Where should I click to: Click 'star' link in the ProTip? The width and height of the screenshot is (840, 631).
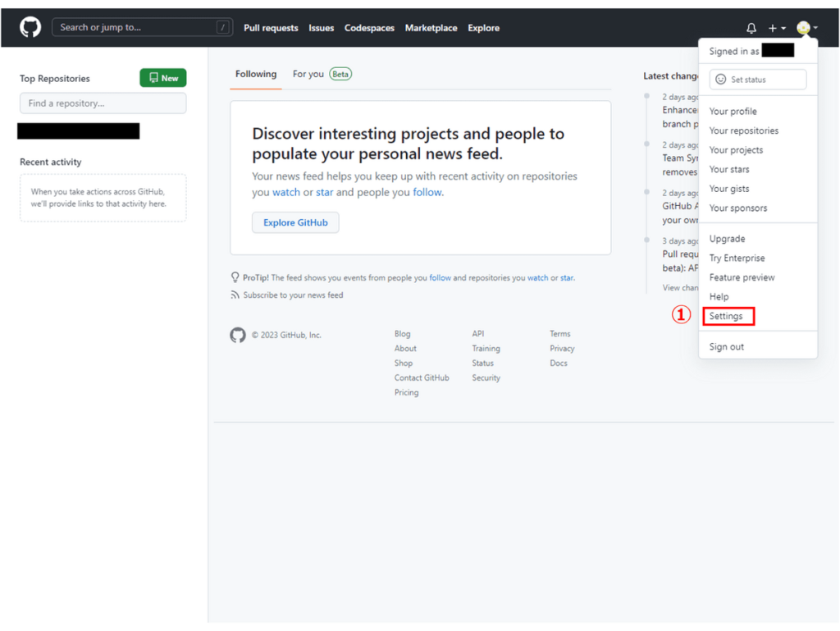(x=566, y=277)
